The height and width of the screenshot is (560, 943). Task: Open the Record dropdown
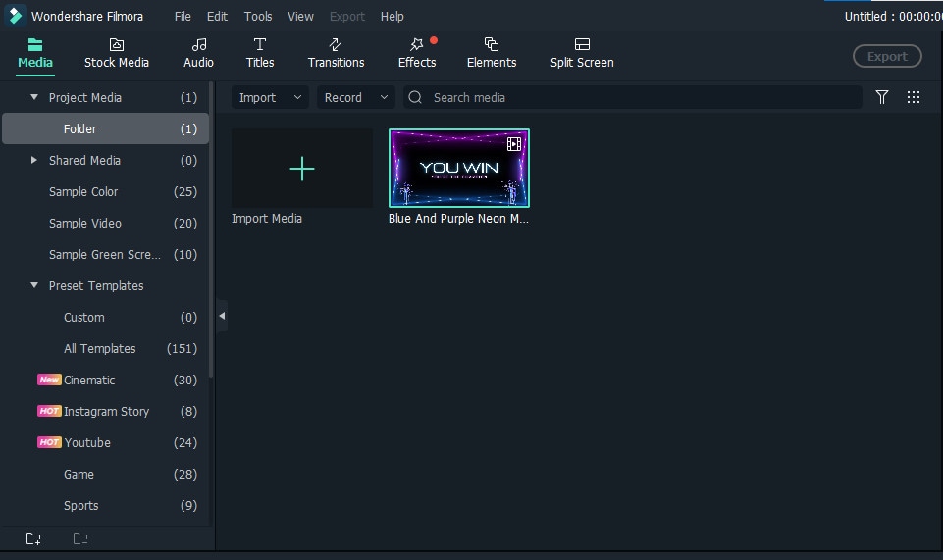[355, 97]
